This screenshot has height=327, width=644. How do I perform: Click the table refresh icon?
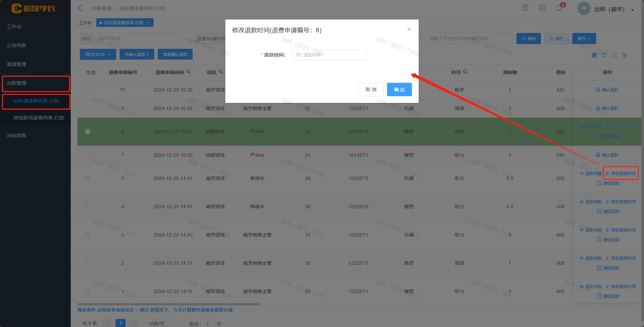[x=604, y=55]
